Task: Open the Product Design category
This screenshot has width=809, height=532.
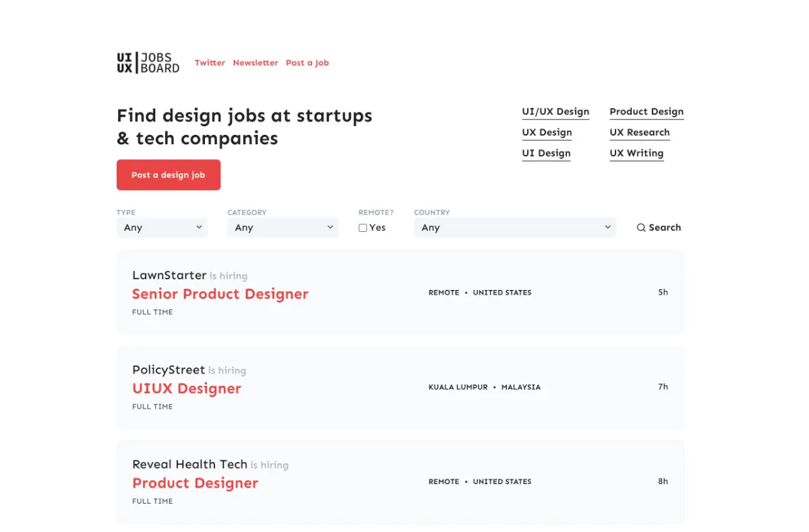Action: 646,111
